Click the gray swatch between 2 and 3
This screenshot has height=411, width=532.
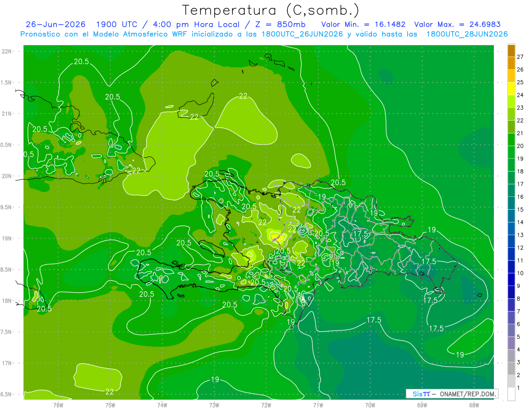(511, 369)
